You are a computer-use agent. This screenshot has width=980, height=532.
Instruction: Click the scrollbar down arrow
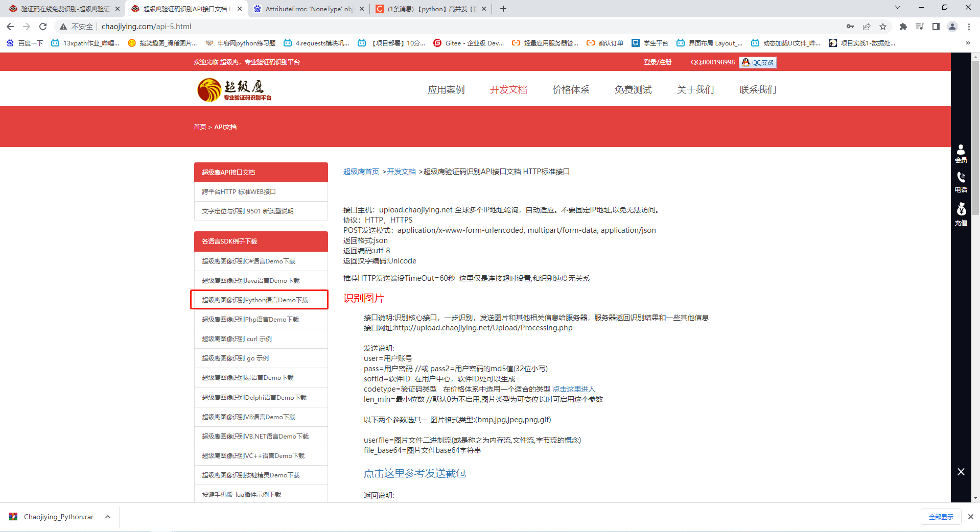pyautogui.click(x=976, y=498)
